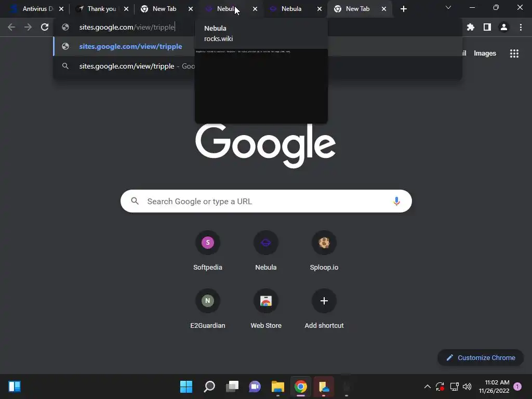Image resolution: width=532 pixels, height=399 pixels.
Task: Open File Explorer from the taskbar
Action: (x=278, y=387)
